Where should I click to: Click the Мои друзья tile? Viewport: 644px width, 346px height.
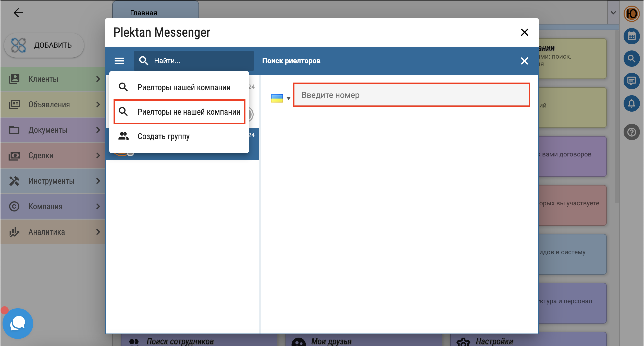(364, 340)
